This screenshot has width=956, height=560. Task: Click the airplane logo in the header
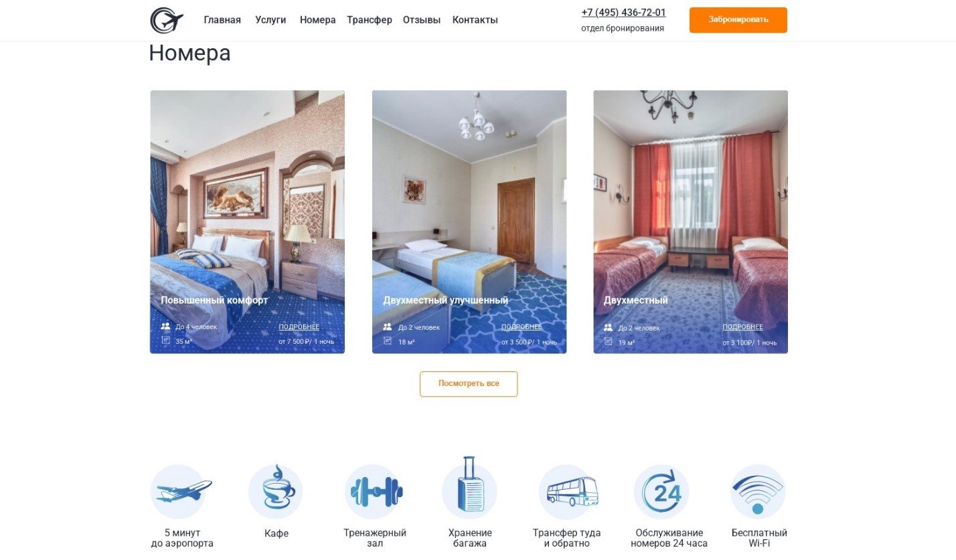(167, 20)
